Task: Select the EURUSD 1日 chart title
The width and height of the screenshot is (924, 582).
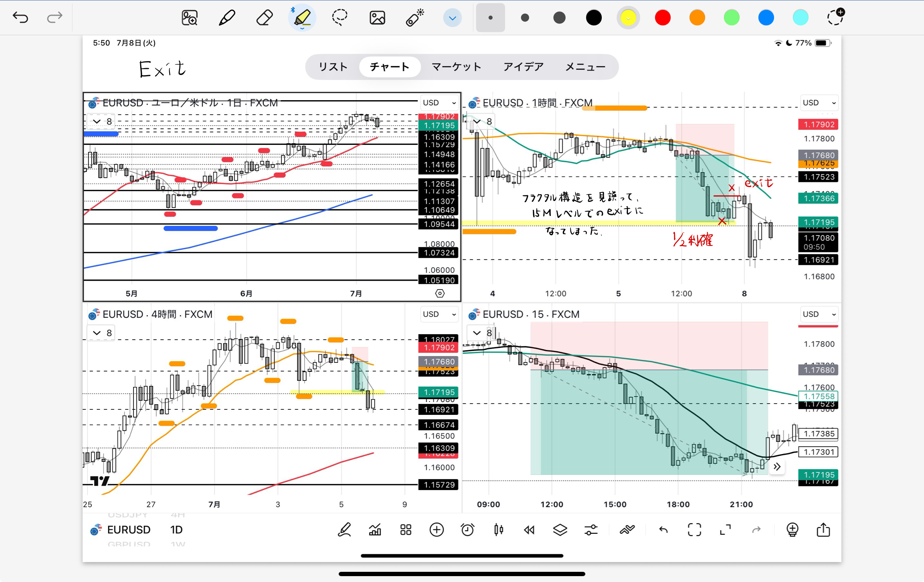Action: click(x=190, y=103)
